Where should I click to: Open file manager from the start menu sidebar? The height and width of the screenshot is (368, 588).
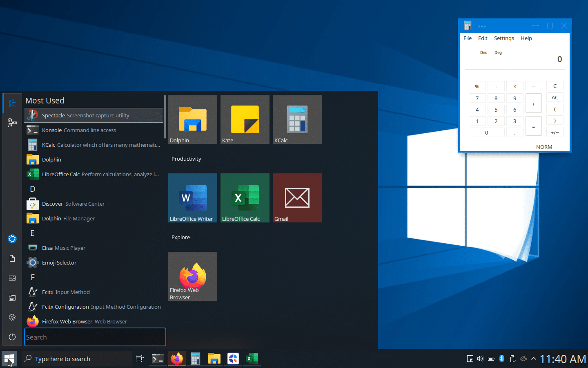click(12, 298)
